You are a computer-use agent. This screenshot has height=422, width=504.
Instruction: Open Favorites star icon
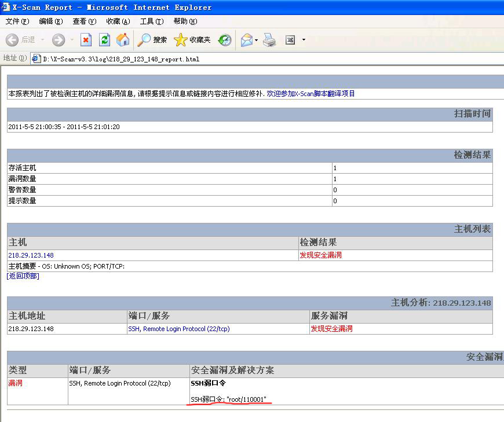point(192,40)
